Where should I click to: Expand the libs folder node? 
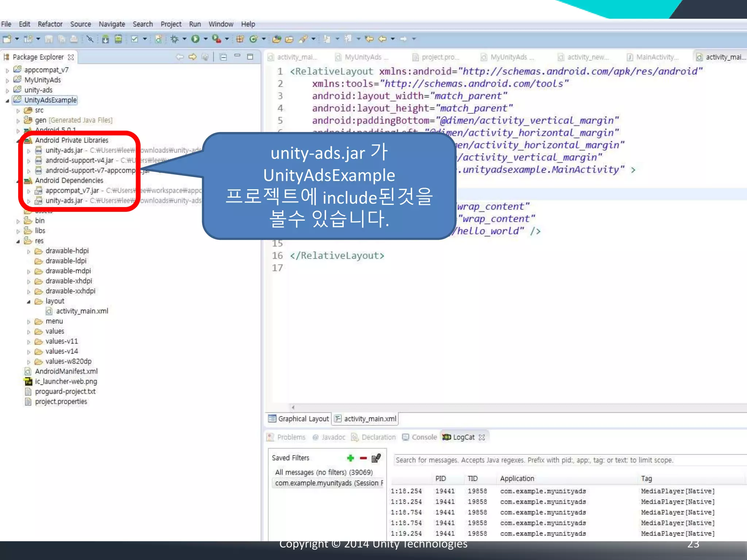pyautogui.click(x=18, y=231)
